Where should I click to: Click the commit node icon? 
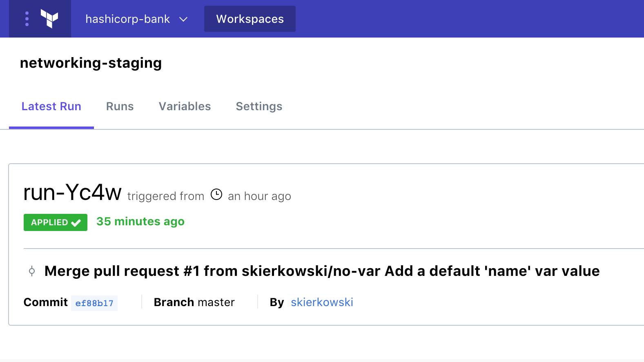pos(32,271)
